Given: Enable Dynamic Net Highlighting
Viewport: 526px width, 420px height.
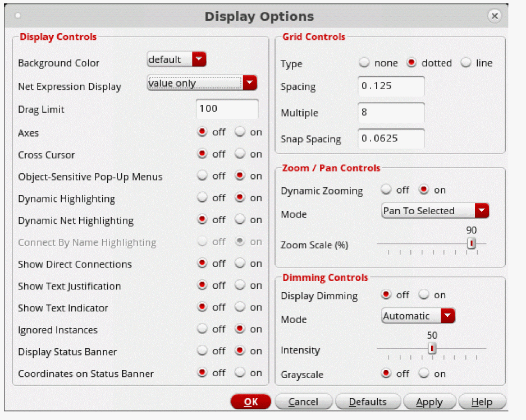Looking at the screenshot, I should 240,220.
